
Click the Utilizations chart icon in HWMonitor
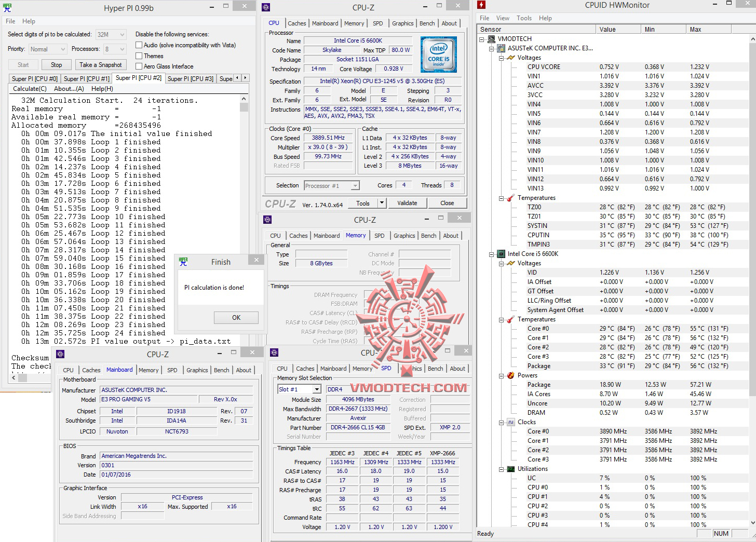pyautogui.click(x=511, y=469)
